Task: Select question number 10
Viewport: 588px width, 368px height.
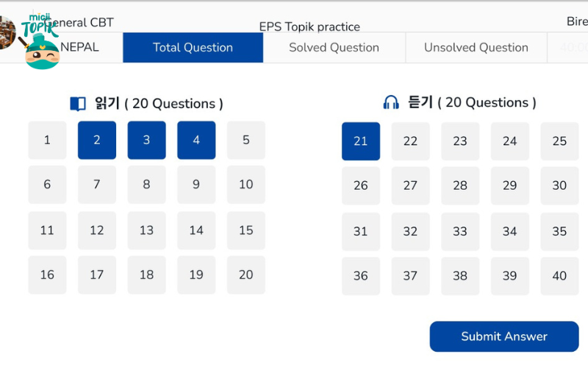Action: (245, 185)
